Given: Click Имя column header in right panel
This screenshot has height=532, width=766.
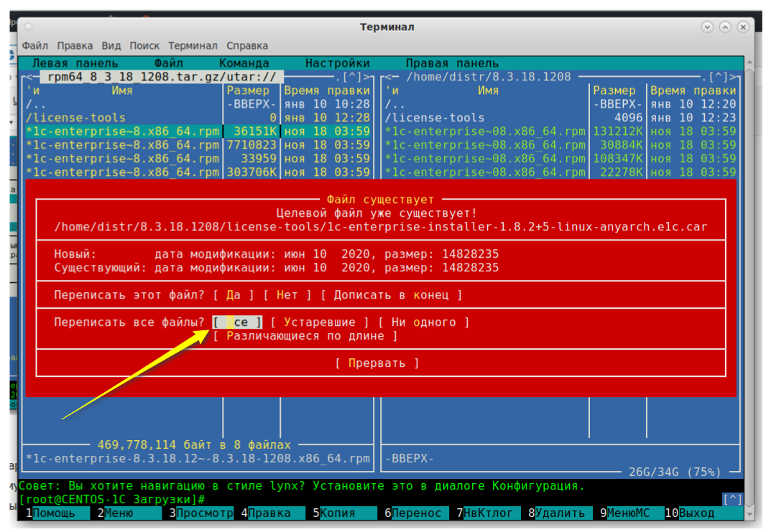Looking at the screenshot, I should click(x=488, y=90).
